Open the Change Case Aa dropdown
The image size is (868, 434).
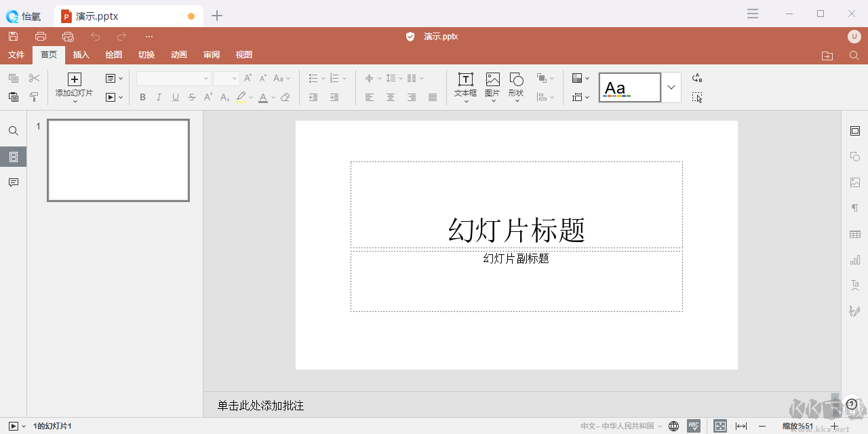282,79
